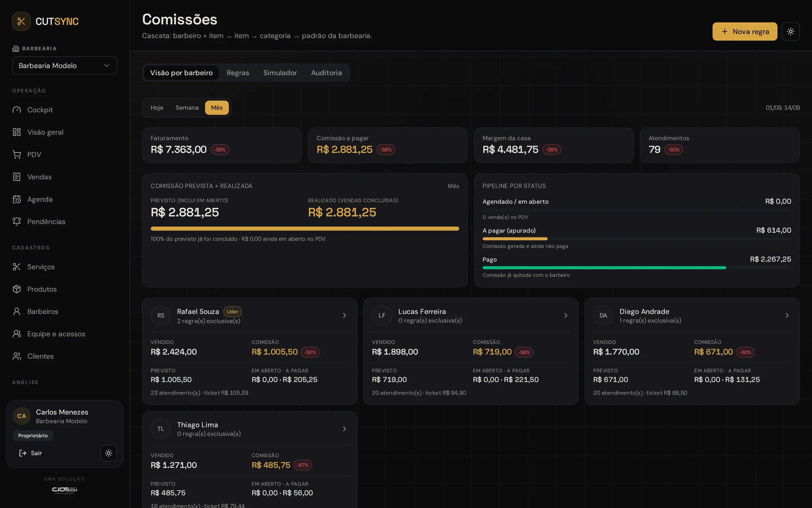The height and width of the screenshot is (508, 812).
Task: Click the Sair logout button
Action: click(30, 453)
